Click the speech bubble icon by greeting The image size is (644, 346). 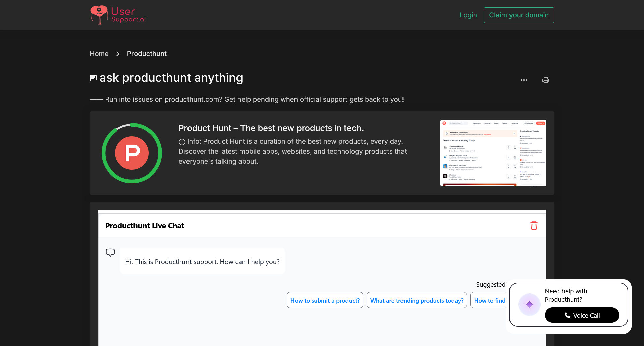110,253
